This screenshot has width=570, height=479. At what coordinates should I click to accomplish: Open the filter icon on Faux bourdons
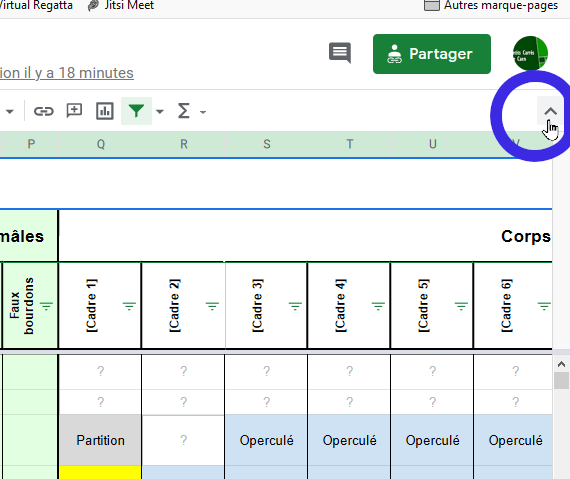tap(47, 306)
